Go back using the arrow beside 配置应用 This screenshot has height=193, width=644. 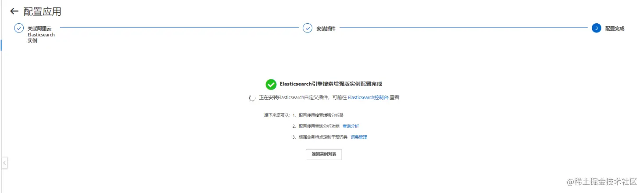[14, 11]
